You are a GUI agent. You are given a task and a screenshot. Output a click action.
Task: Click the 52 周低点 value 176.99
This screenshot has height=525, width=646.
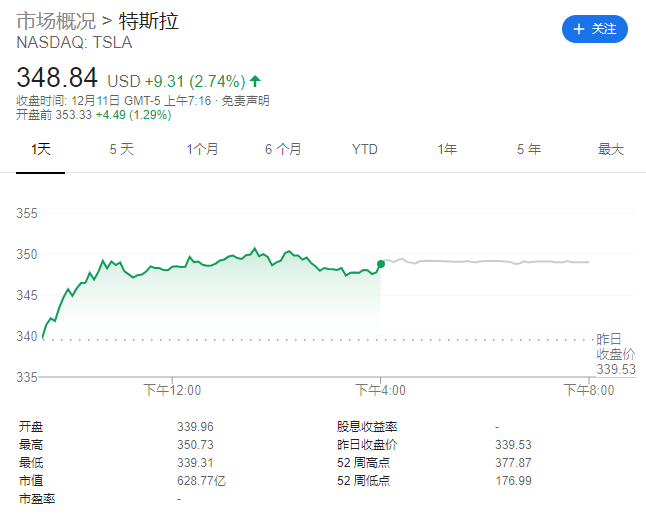[513, 481]
